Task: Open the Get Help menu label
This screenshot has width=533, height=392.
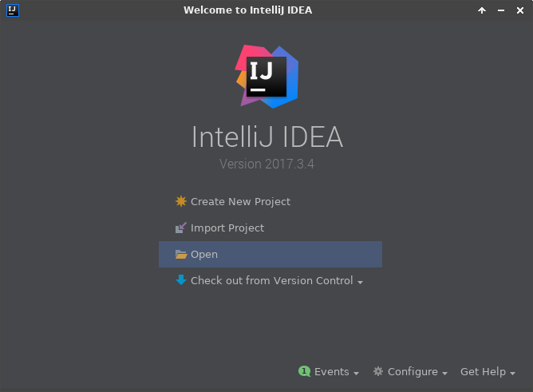Action: click(483, 371)
